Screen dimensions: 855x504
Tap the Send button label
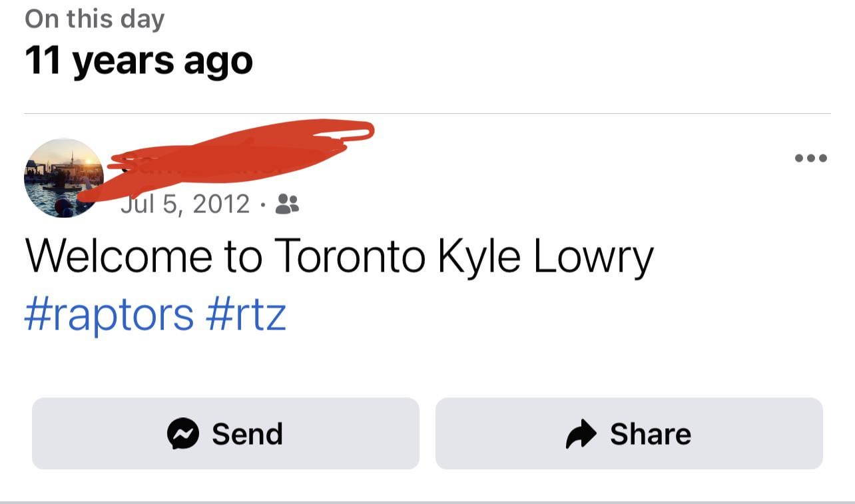(x=247, y=434)
